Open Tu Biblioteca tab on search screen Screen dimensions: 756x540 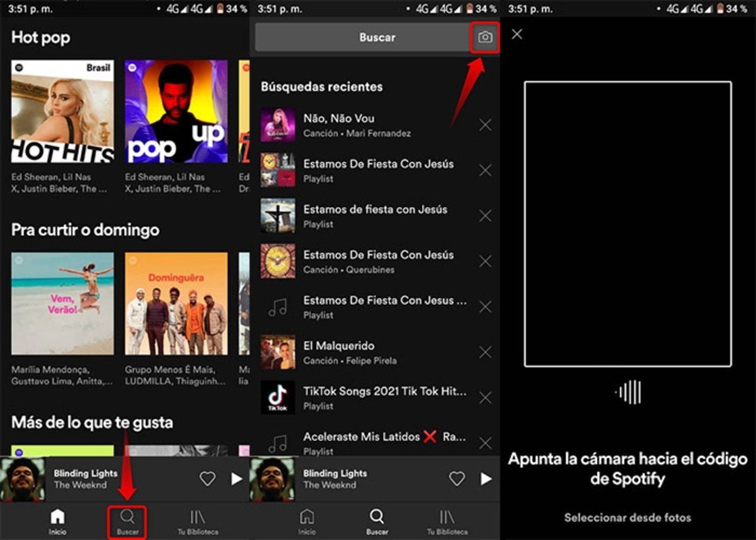point(447,522)
